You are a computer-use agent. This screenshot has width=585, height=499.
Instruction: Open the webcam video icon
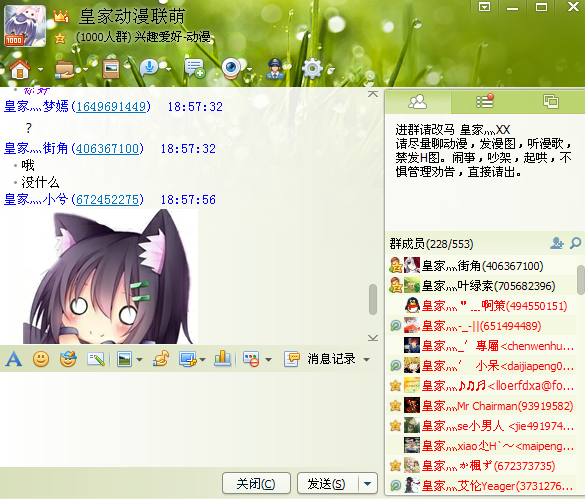coord(231,68)
